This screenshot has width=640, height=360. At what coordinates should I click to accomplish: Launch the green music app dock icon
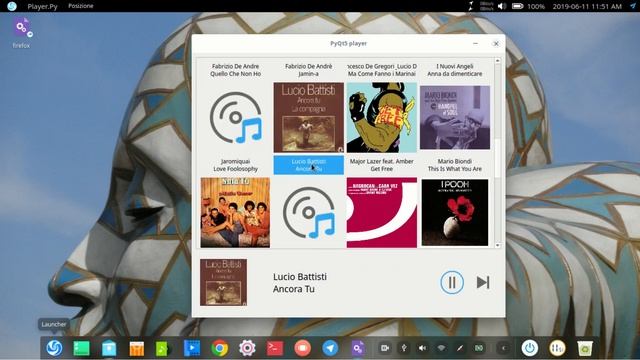[x=162, y=348]
